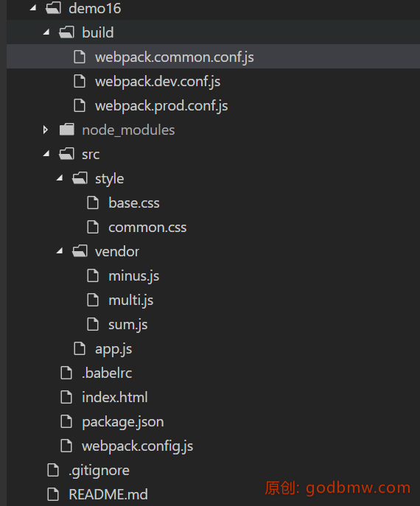Click file icon beside sum.js
420x506 pixels.
tap(93, 324)
